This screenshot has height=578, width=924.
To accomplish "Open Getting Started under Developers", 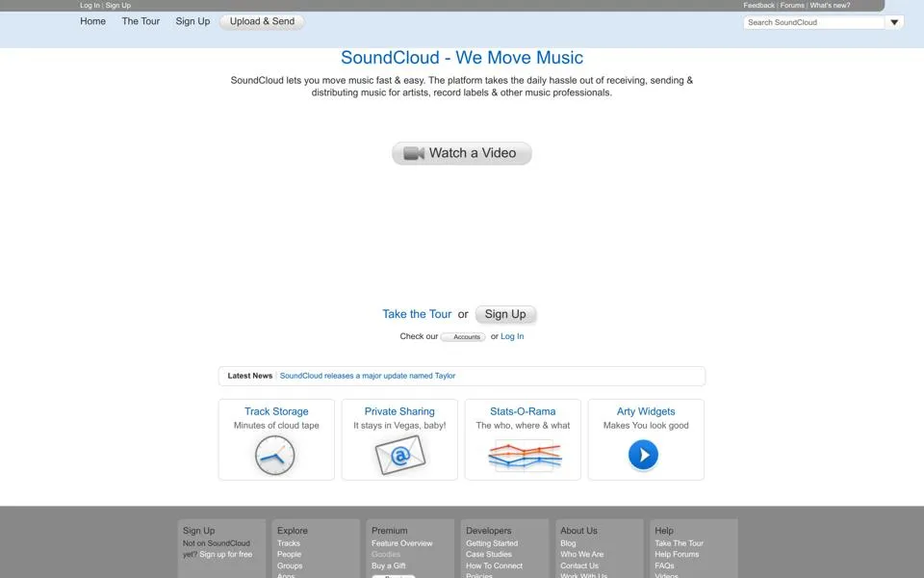I will tap(492, 543).
